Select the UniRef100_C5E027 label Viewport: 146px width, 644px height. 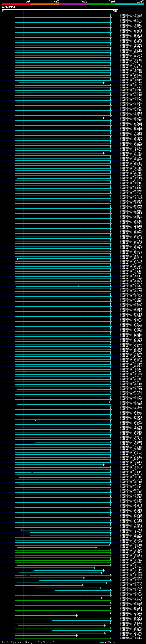tap(131, 304)
